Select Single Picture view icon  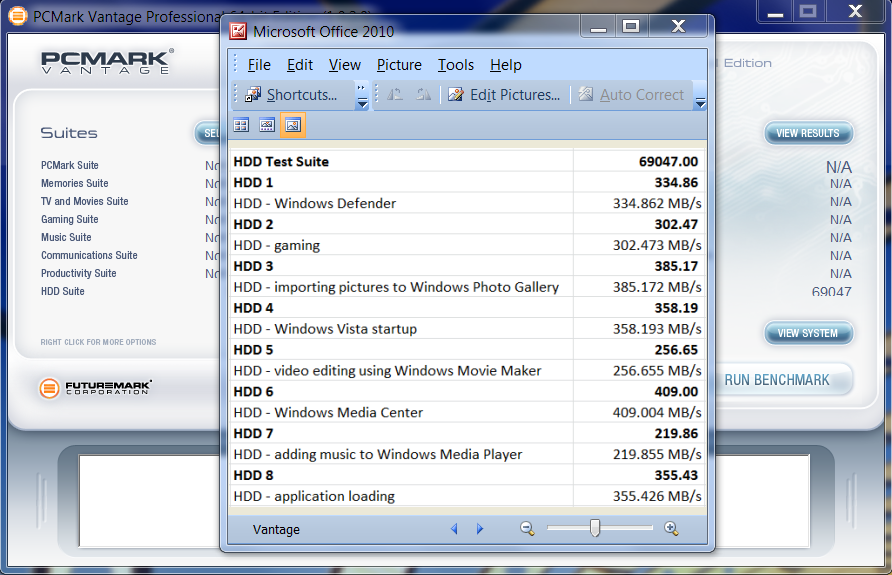pyautogui.click(x=292, y=125)
